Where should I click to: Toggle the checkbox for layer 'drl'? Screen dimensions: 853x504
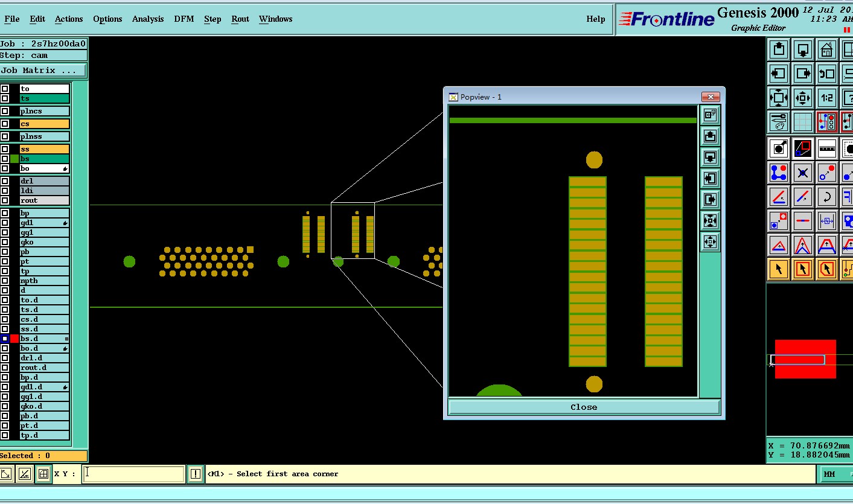pyautogui.click(x=5, y=181)
